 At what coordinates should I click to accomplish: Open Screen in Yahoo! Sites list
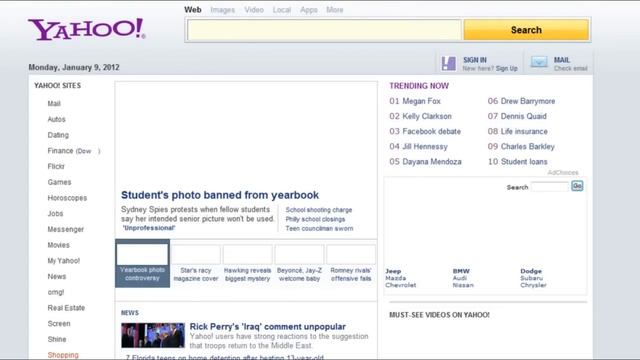[x=59, y=324]
